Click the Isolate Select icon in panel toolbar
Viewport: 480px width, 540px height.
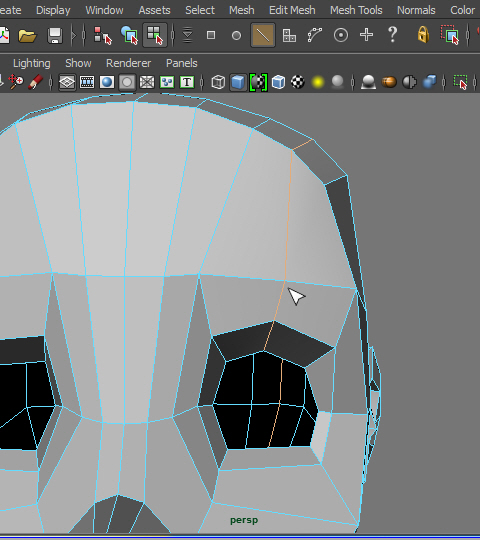460,82
